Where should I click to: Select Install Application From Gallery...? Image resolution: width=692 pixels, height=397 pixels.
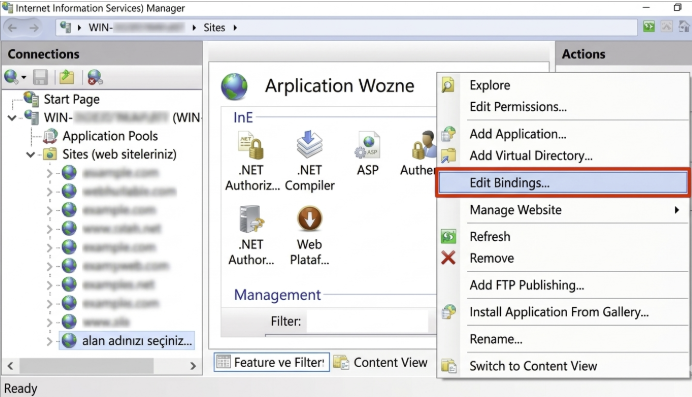coord(559,312)
